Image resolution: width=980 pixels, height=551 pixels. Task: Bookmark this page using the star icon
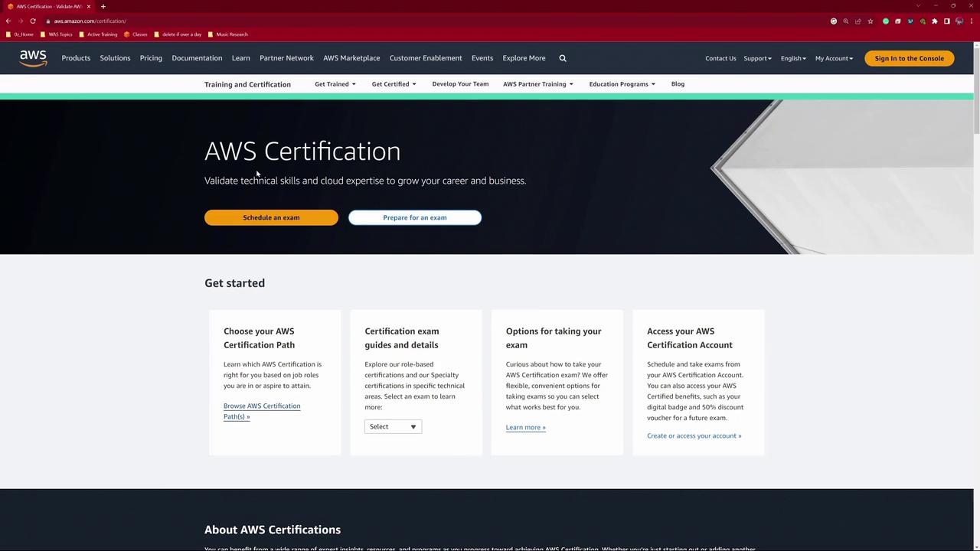(871, 21)
